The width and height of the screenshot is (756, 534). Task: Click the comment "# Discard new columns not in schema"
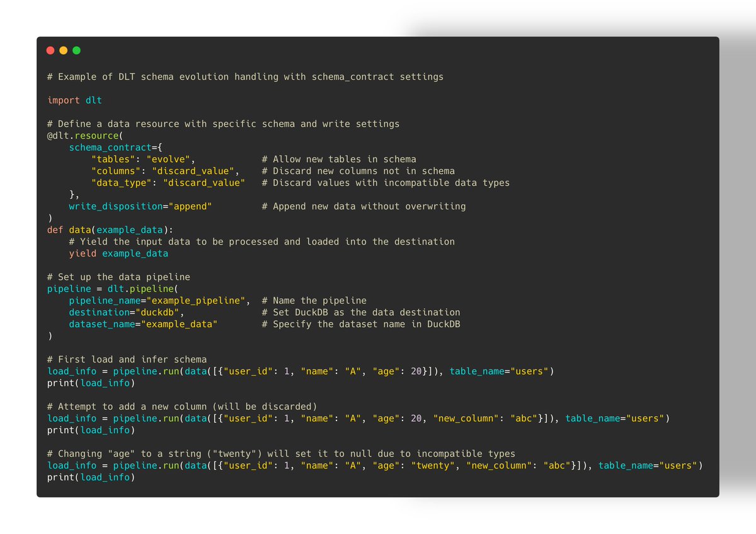(358, 171)
